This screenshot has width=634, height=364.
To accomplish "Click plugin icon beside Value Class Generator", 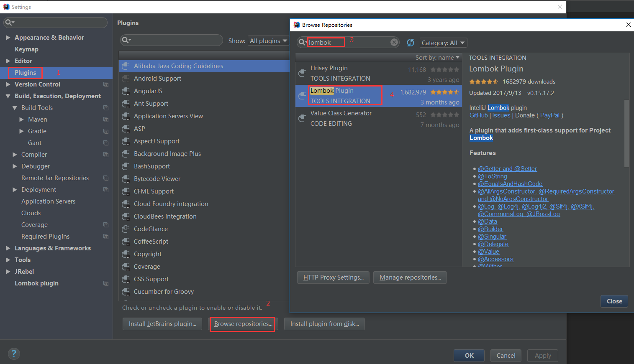I will pyautogui.click(x=302, y=119).
